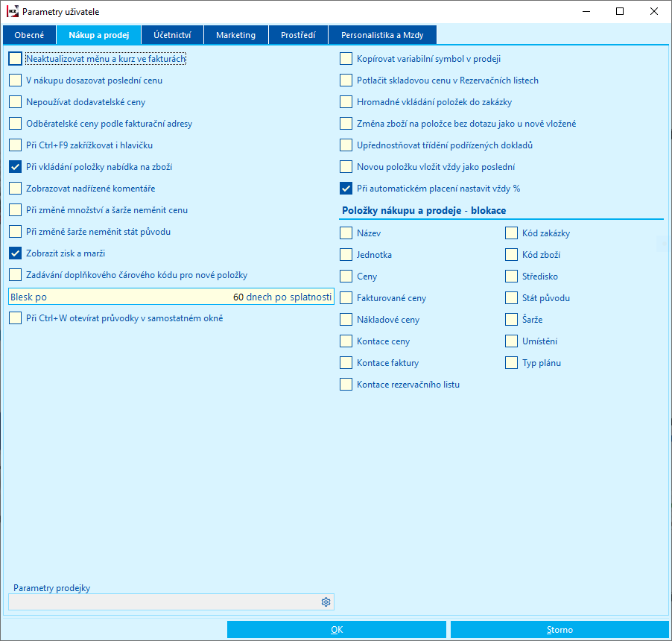Check Při změně množství a šarže neměnit cenu
Screen dimensions: 672x641
click(16, 210)
